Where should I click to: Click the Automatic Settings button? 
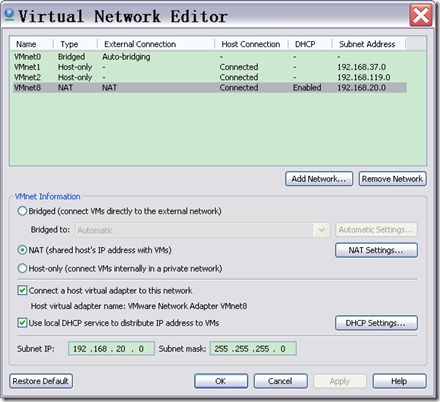point(376,230)
